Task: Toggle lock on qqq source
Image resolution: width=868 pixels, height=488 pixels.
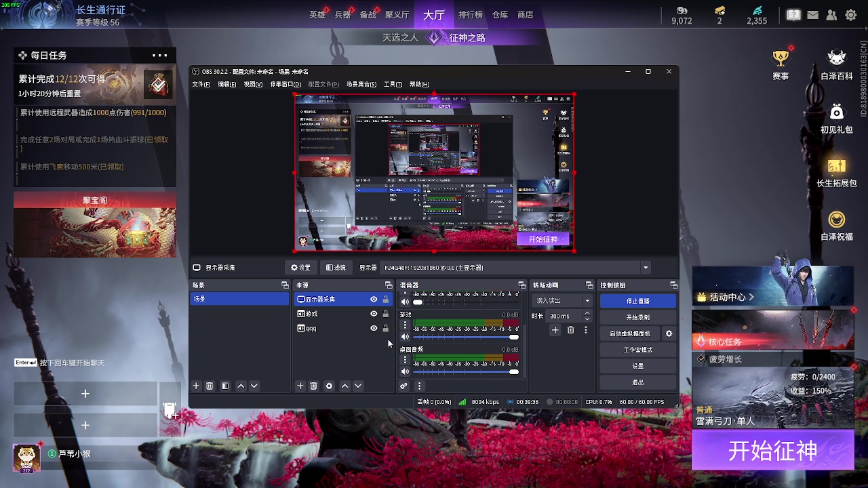Action: coord(386,329)
